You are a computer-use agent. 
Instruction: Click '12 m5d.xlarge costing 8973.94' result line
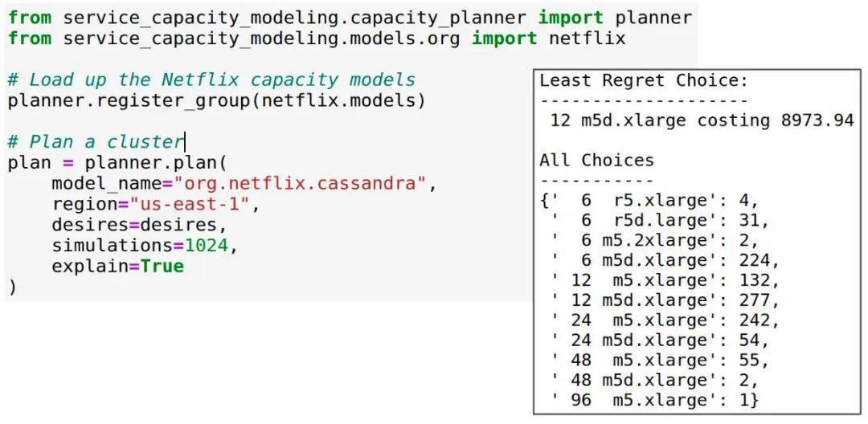click(x=702, y=120)
